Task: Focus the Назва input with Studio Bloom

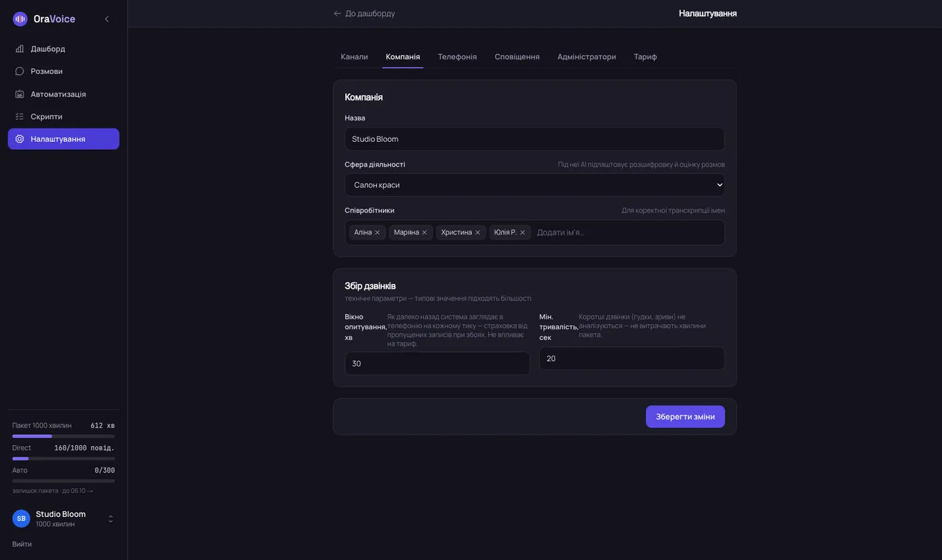Action: click(x=535, y=139)
